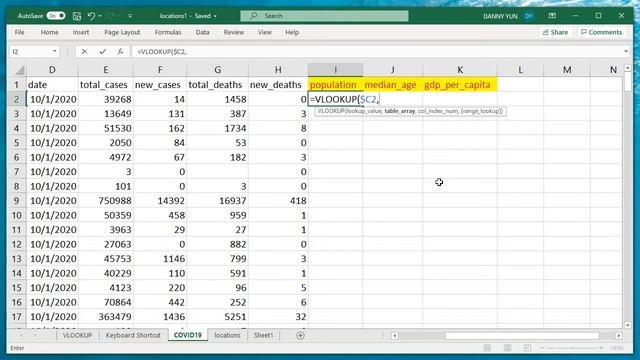Click the Name Box showing I2
Viewport: 640px width, 360px height.
(x=30, y=52)
